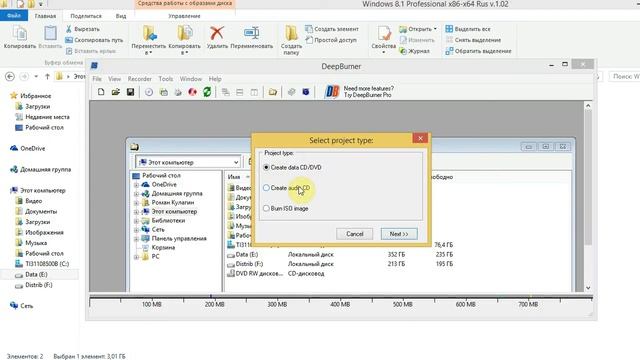Click the green refresh arrows icon
Viewport: 640px width, 360px height.
click(x=207, y=92)
